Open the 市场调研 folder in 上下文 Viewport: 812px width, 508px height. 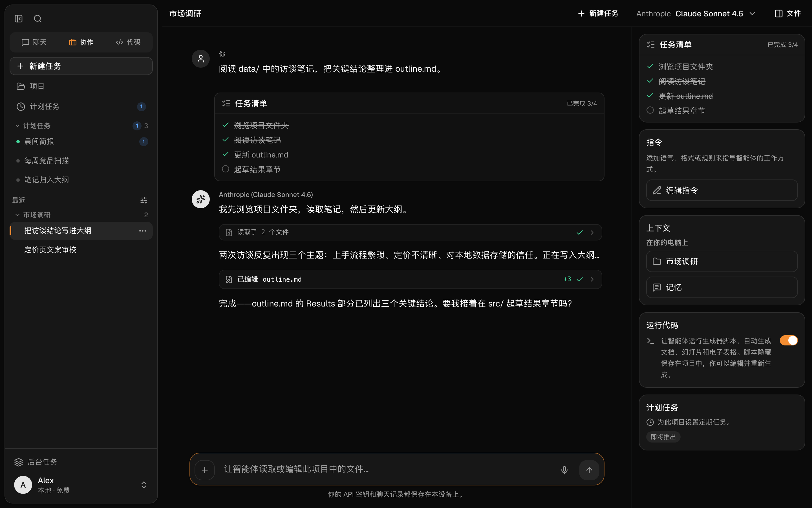[x=722, y=261]
